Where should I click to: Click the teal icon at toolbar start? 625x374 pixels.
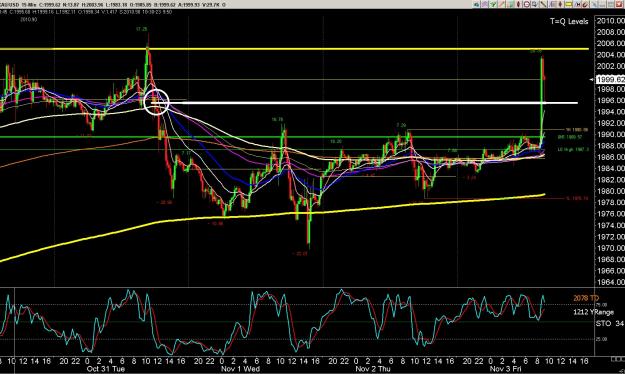[477, 4]
